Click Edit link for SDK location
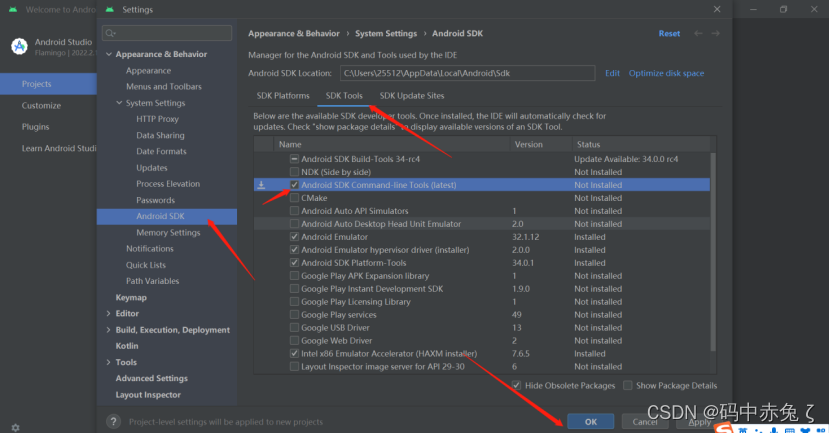The width and height of the screenshot is (830, 433). 612,73
